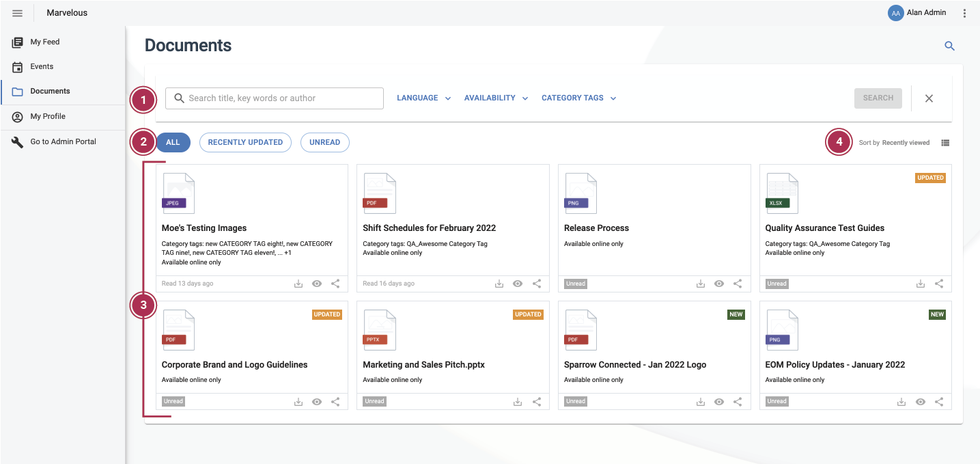Preview Corporate Brand Guidelines with eye icon
The image size is (980, 464).
[x=317, y=402]
